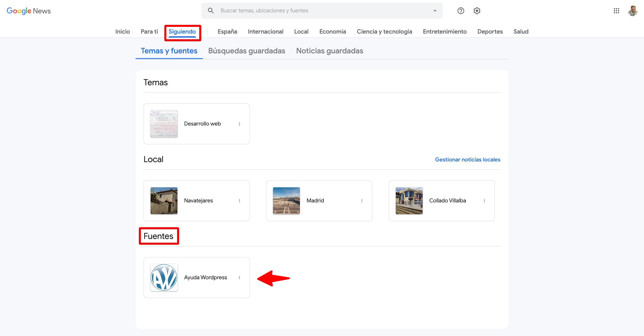Click the Google News logo
The image size is (644, 336).
29,11
